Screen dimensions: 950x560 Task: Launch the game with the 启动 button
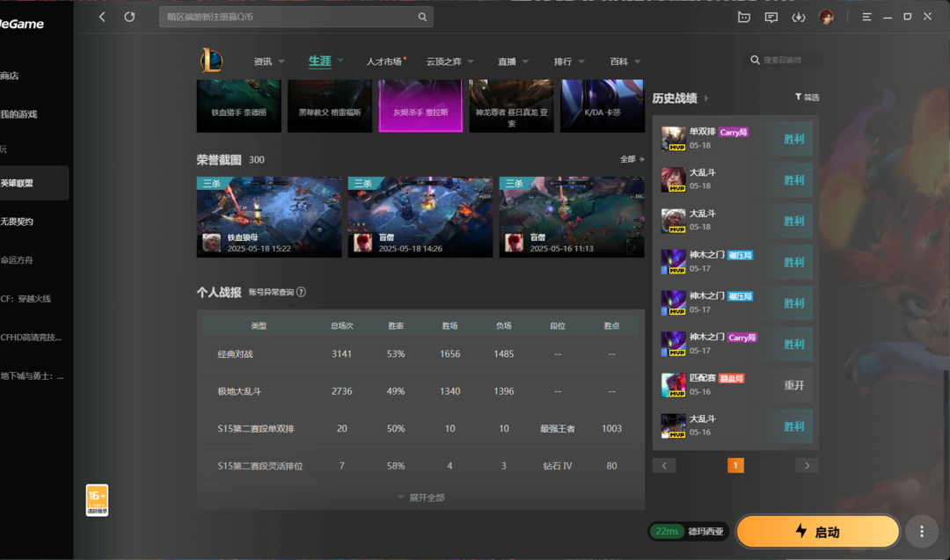pos(818,532)
